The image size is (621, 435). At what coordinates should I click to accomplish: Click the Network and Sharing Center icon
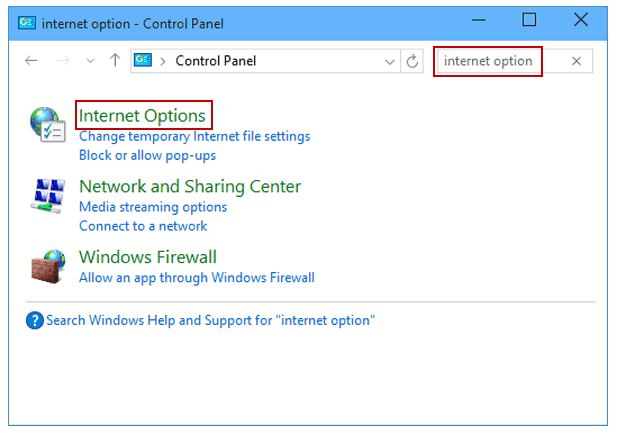pos(48,196)
